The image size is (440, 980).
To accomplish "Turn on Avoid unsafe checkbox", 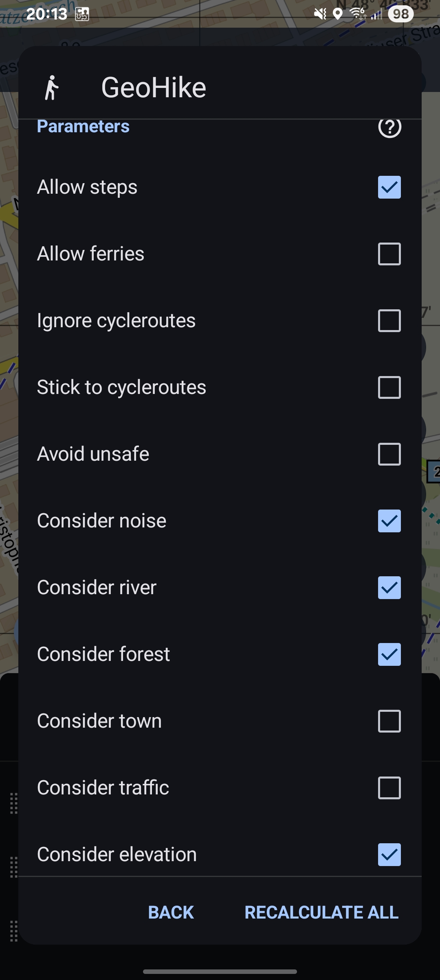I will 389,454.
